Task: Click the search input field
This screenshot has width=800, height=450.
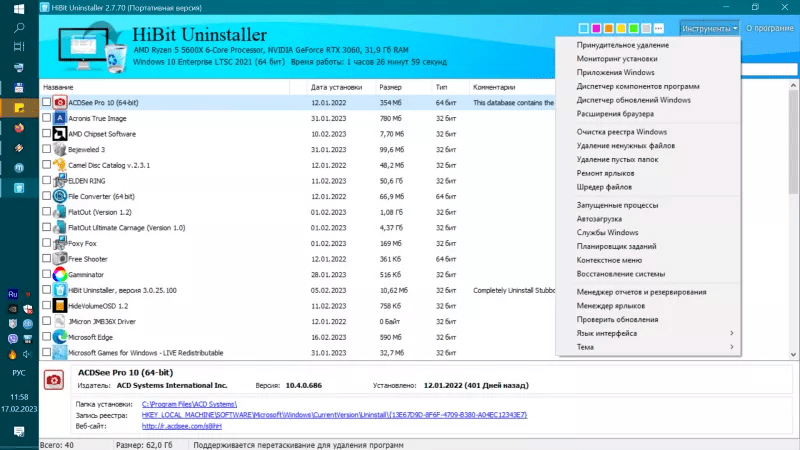Action: [769, 69]
